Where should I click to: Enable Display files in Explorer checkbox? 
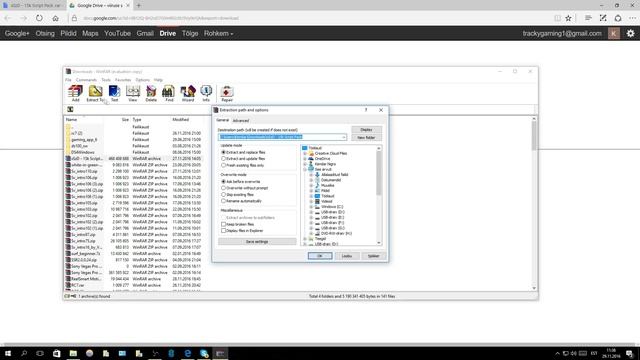tap(223, 231)
